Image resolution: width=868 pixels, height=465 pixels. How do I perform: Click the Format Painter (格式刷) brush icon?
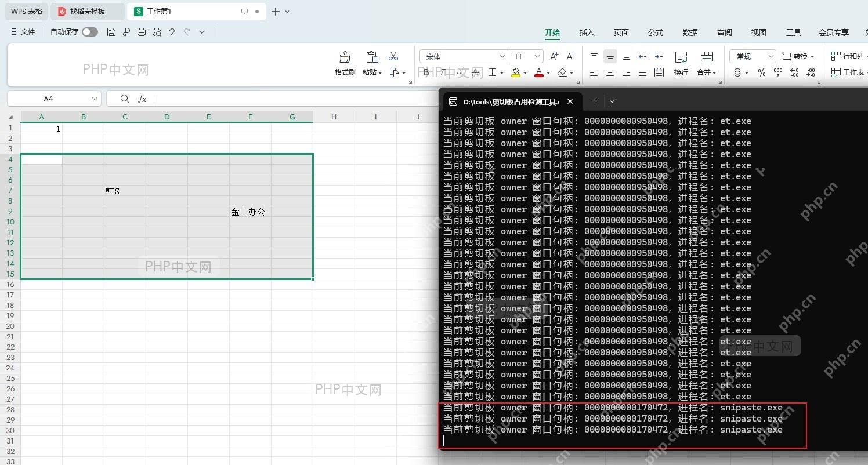point(345,57)
